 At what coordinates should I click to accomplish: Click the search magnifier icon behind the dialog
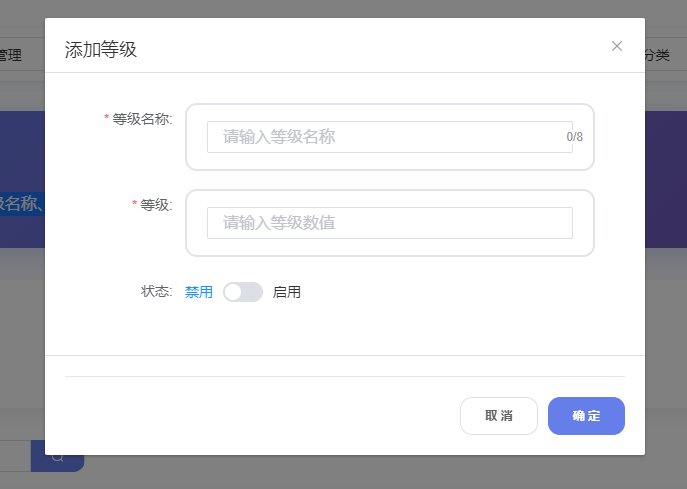58,457
